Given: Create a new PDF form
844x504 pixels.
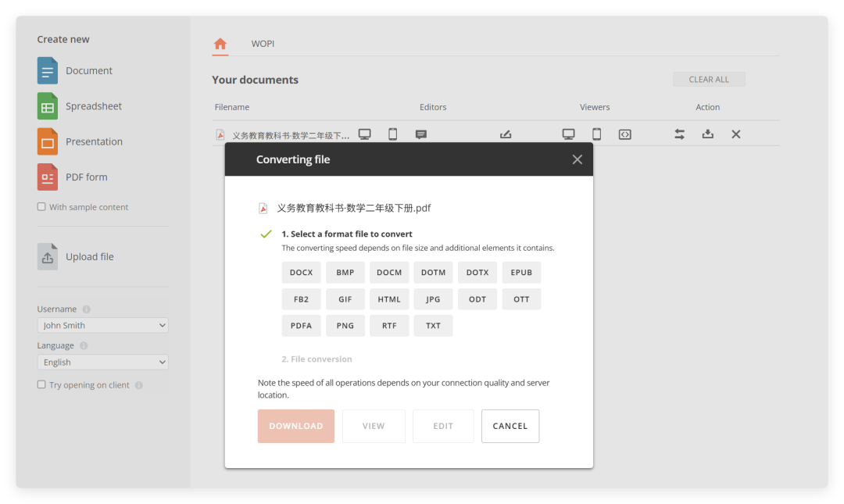Looking at the screenshot, I should click(72, 177).
